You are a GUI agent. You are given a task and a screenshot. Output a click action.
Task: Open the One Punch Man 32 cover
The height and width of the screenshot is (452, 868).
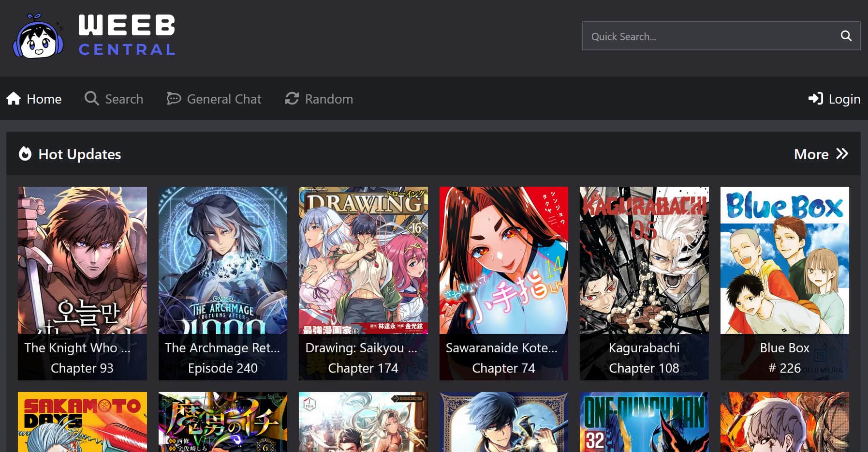(x=644, y=422)
